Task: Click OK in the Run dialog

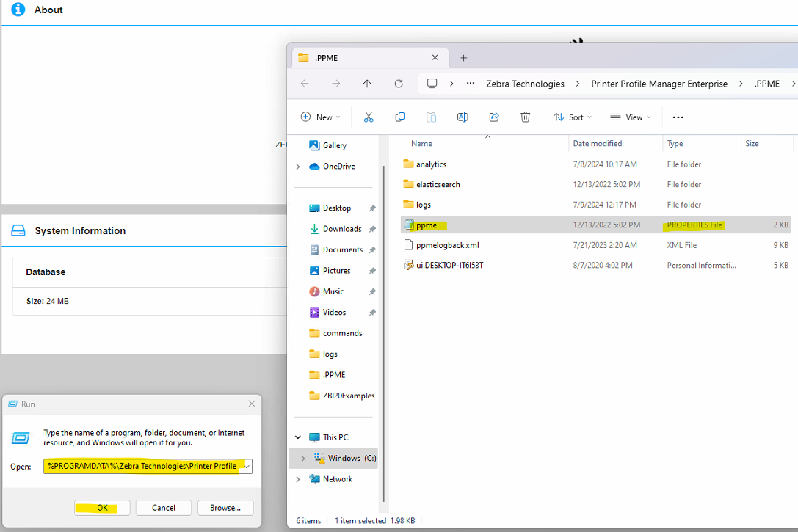Action: point(101,507)
